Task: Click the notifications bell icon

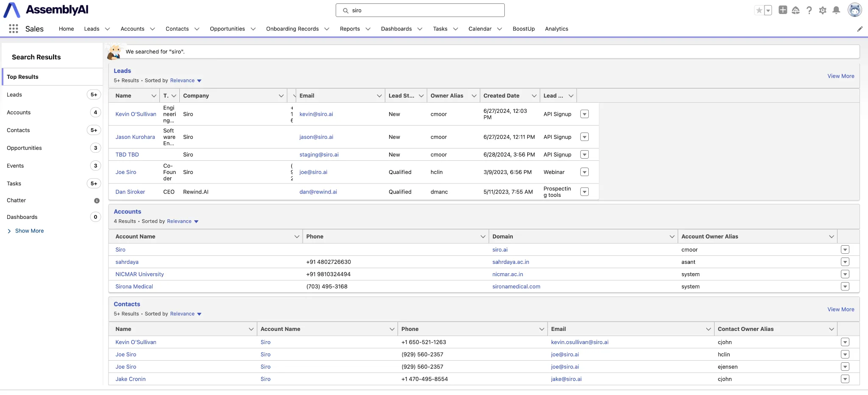Action: tap(836, 10)
